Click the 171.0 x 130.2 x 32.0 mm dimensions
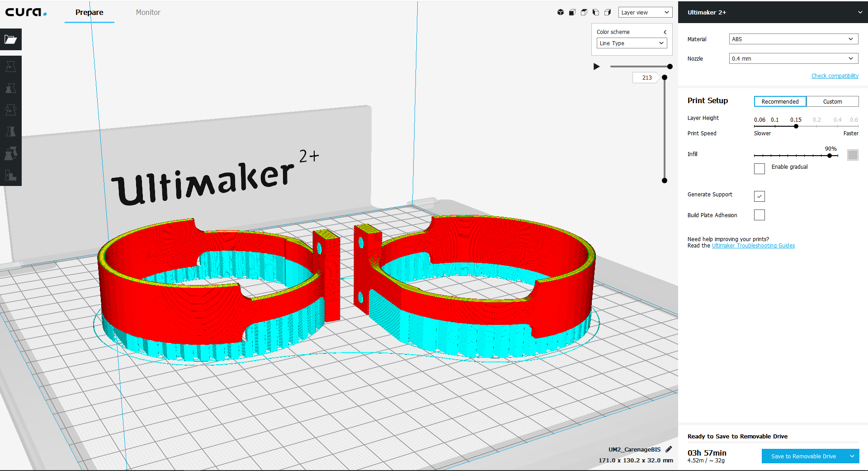The height and width of the screenshot is (471, 868). (636, 460)
